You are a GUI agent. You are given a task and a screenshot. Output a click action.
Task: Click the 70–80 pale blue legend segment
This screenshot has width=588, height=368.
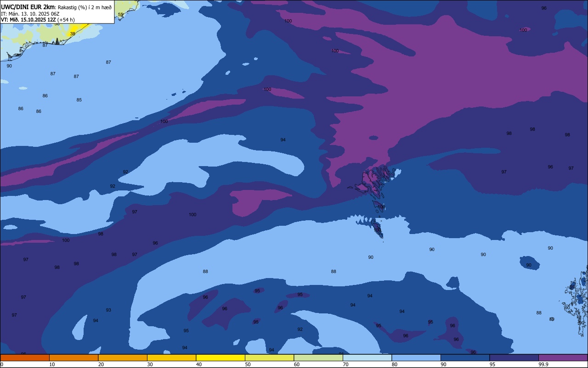click(x=367, y=357)
